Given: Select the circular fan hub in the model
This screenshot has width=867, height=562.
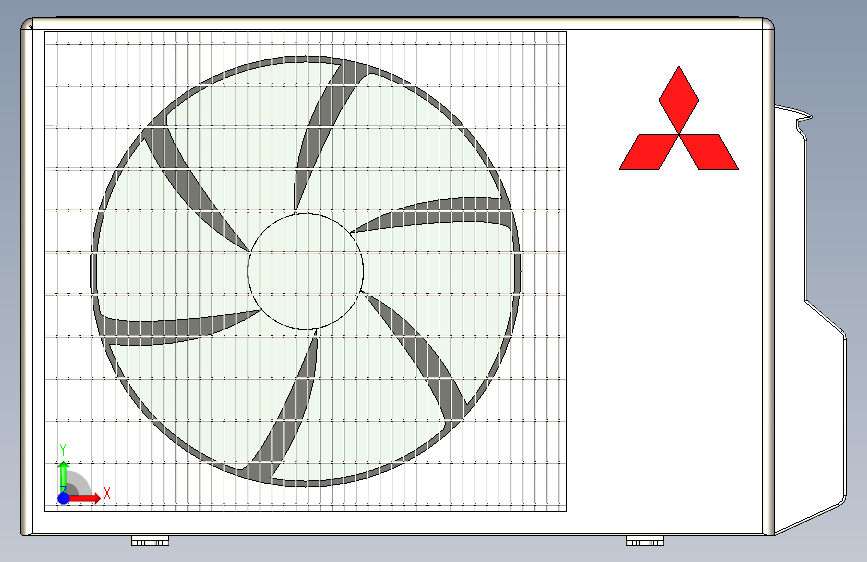Looking at the screenshot, I should (305, 271).
